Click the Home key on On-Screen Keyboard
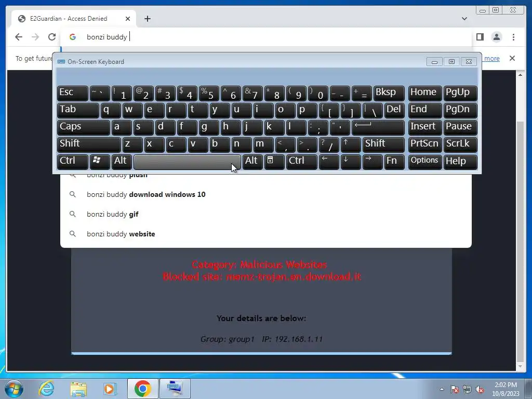Image resolution: width=532 pixels, height=399 pixels. 425,93
